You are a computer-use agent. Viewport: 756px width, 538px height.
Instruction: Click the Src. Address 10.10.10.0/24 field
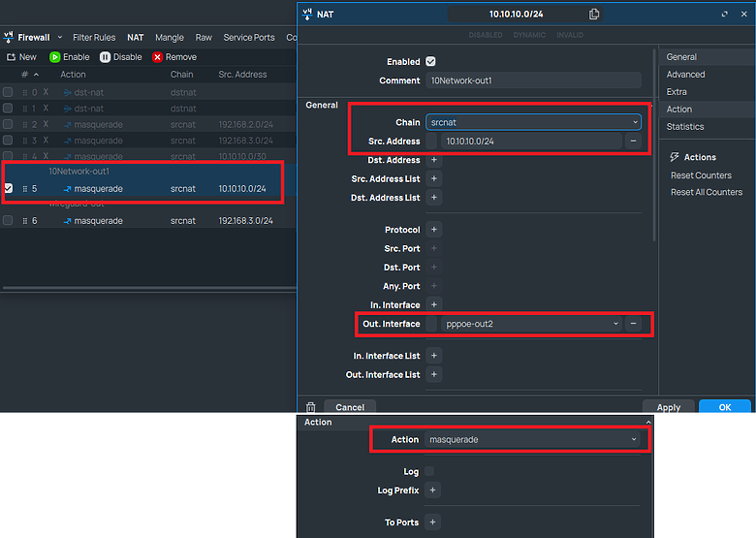click(x=531, y=142)
